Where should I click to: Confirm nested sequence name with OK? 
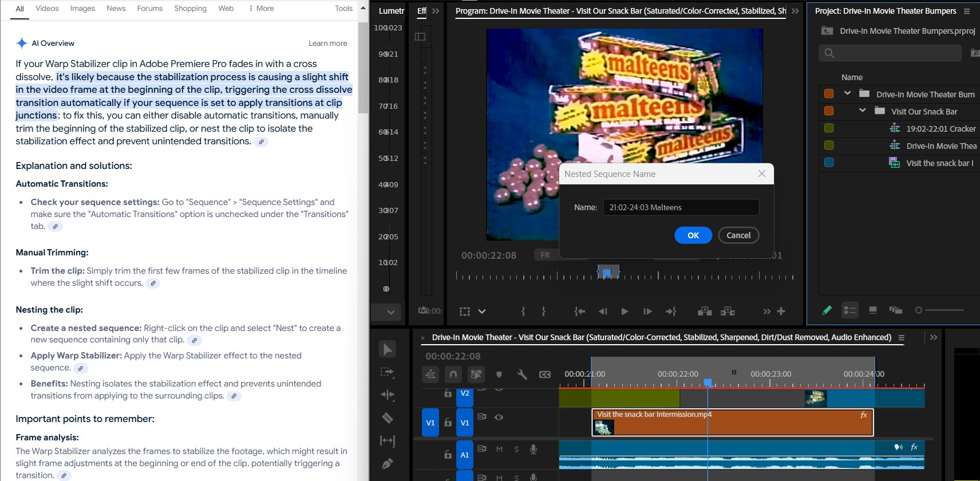[x=693, y=235]
